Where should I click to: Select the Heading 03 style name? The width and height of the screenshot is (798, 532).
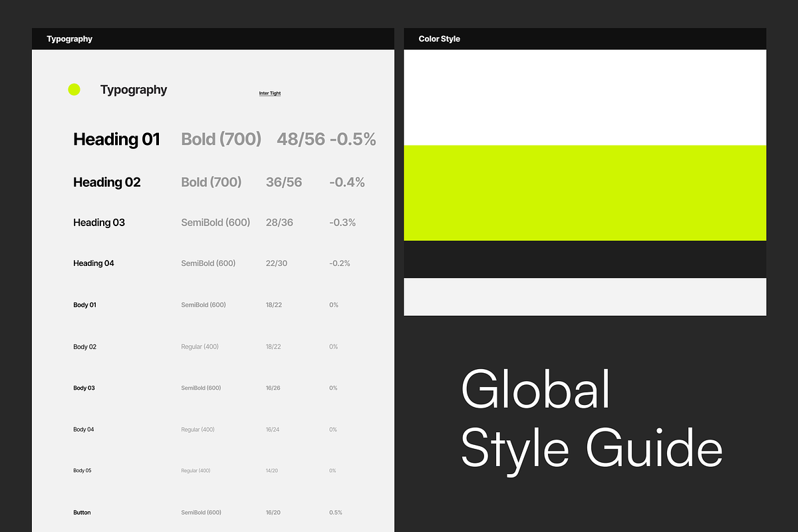pos(99,223)
